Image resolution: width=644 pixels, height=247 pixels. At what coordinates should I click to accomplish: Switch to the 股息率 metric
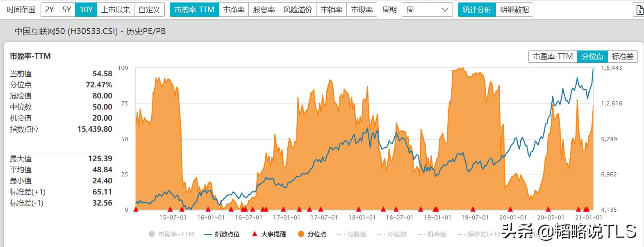(264, 9)
